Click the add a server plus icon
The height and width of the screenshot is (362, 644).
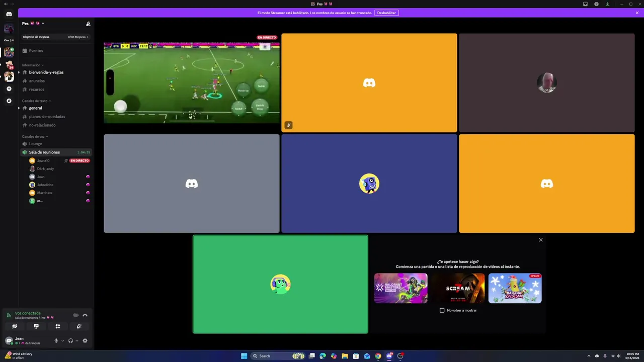[x=9, y=89]
